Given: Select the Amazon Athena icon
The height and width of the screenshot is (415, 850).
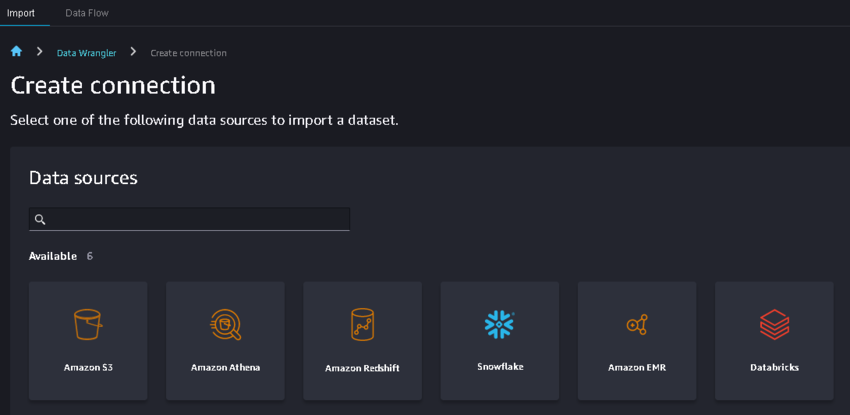Looking at the screenshot, I should pos(226,325).
